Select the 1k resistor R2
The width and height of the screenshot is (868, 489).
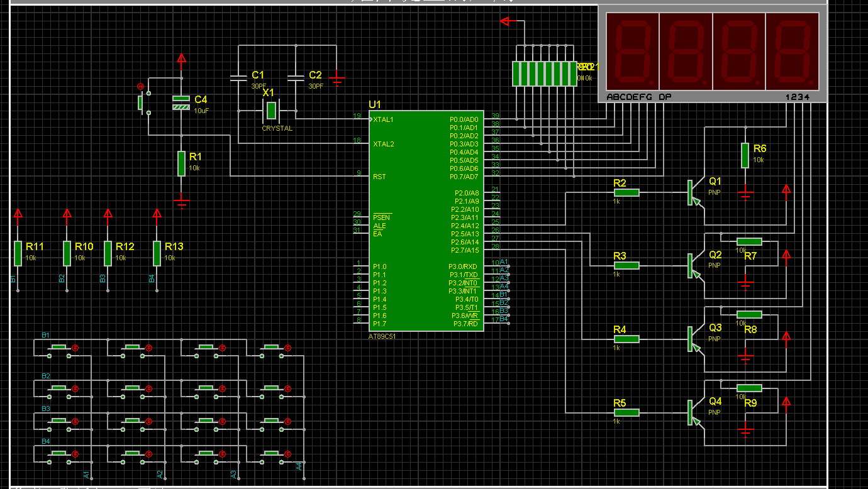pos(626,192)
